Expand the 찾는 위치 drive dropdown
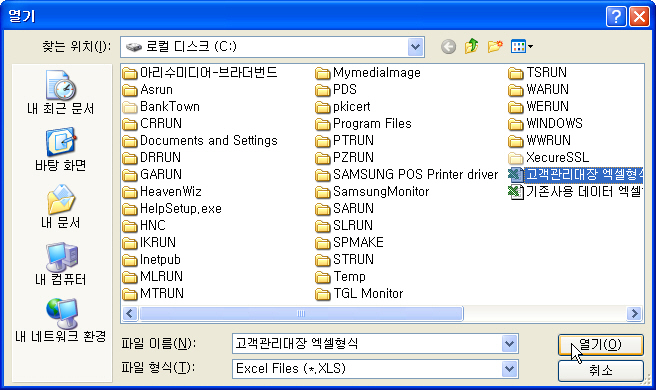 (x=416, y=47)
